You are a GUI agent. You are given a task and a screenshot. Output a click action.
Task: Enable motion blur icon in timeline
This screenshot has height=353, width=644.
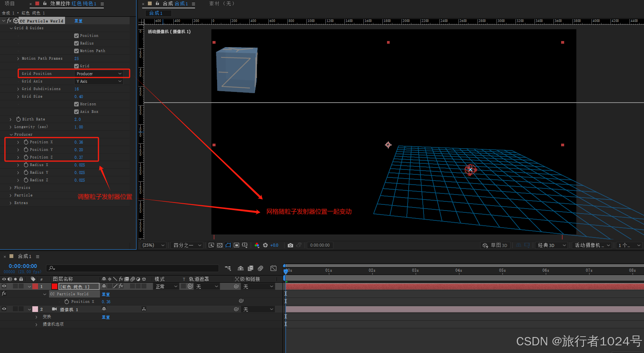[x=260, y=268]
